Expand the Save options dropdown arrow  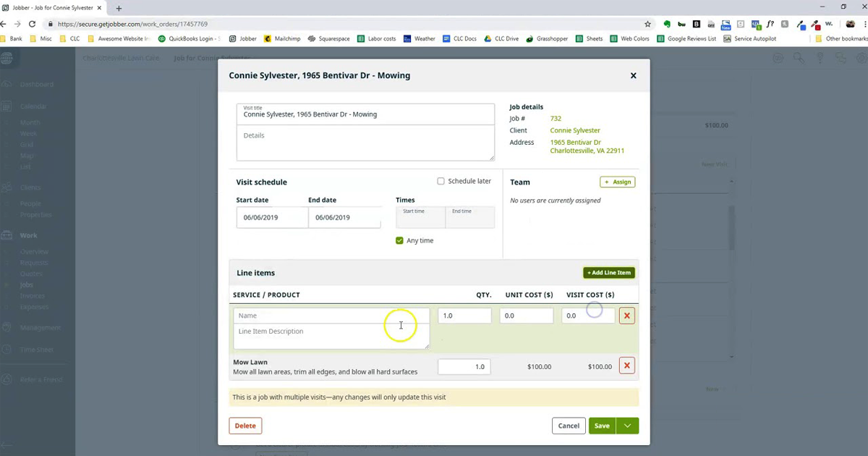click(x=627, y=426)
